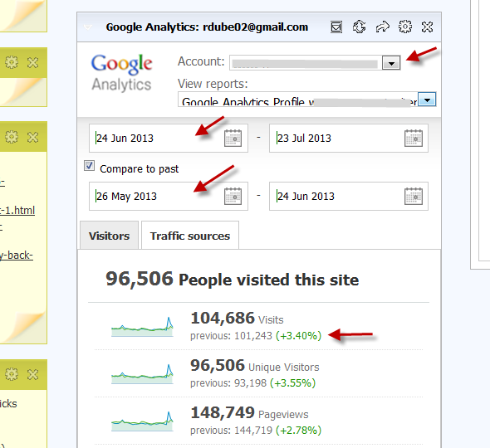
Task: Open Google Analytics widget settings gear
Action: pyautogui.click(x=405, y=27)
